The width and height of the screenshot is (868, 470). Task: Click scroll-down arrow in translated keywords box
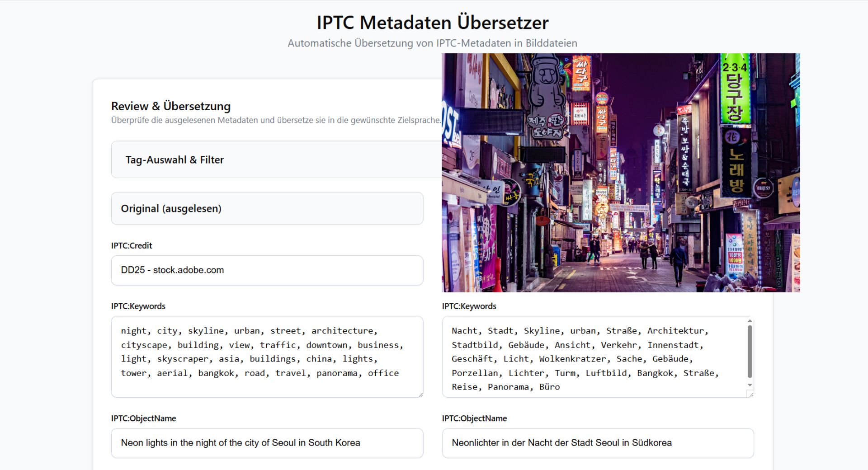tap(750, 385)
